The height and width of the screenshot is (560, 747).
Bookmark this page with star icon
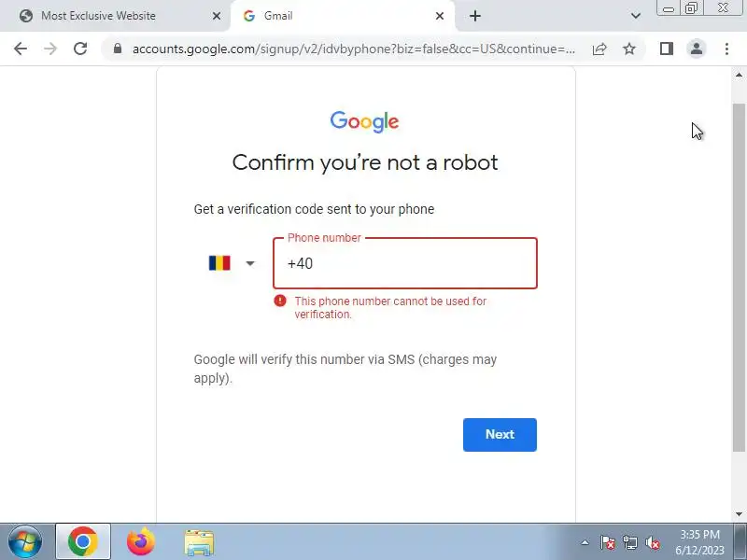pyautogui.click(x=629, y=49)
